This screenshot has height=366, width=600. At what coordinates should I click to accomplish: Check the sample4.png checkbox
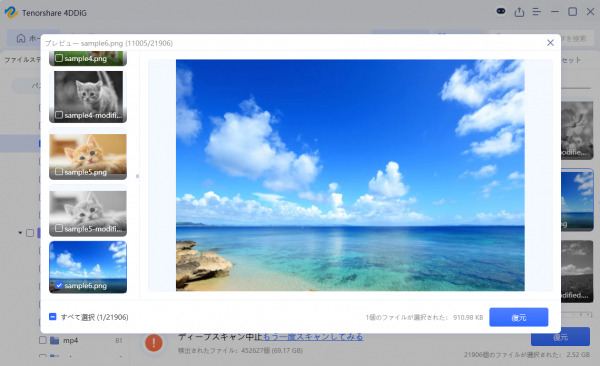pyautogui.click(x=59, y=58)
